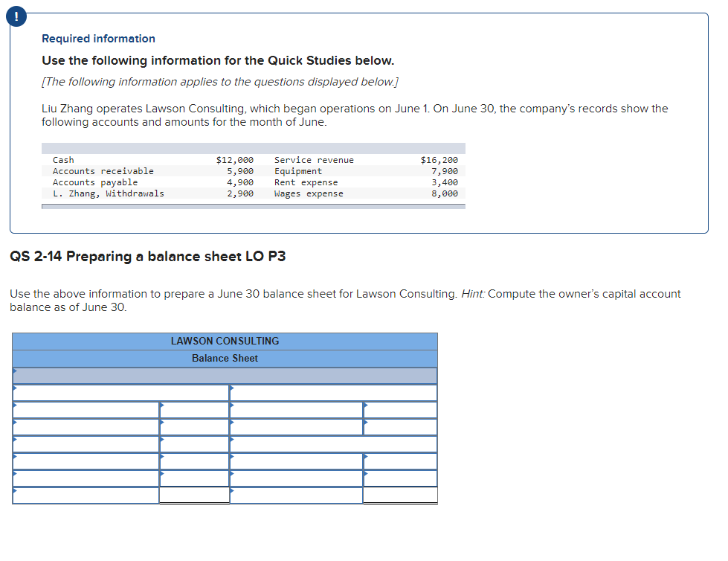
Task: Click left total amount cell with double underline
Action: (195, 496)
